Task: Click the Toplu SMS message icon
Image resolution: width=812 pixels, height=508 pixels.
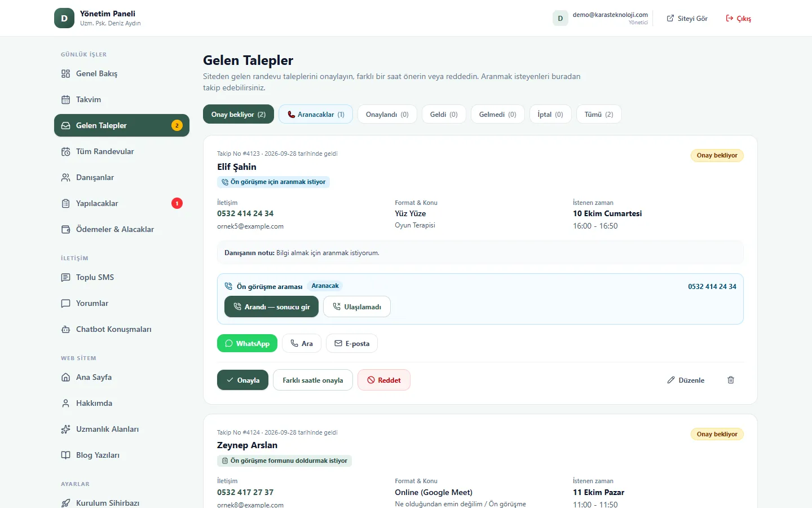Action: [x=65, y=277]
